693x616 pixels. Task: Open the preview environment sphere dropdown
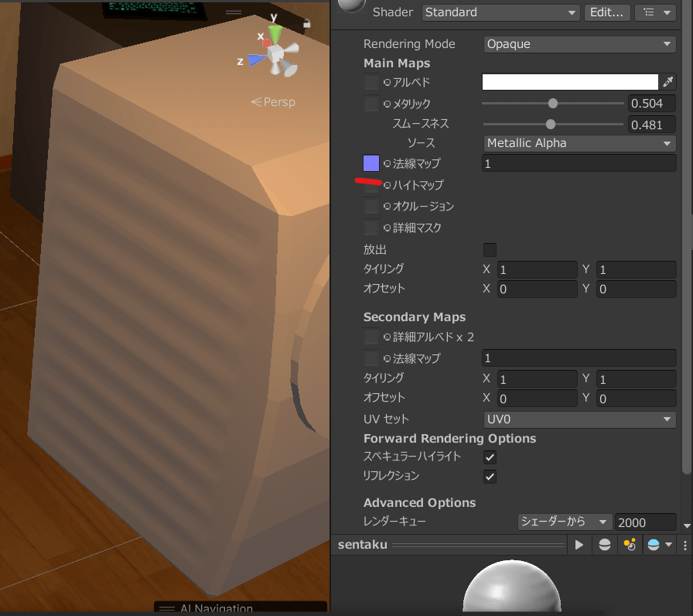[660, 545]
